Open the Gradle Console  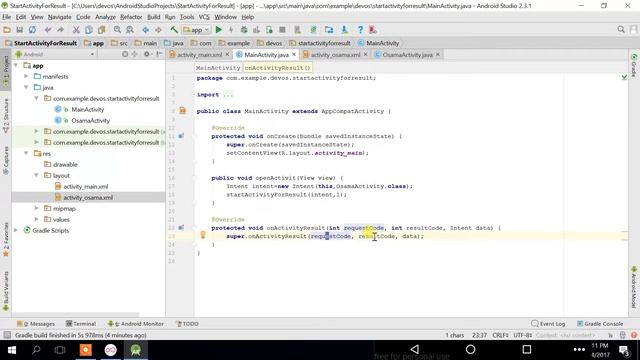point(600,324)
